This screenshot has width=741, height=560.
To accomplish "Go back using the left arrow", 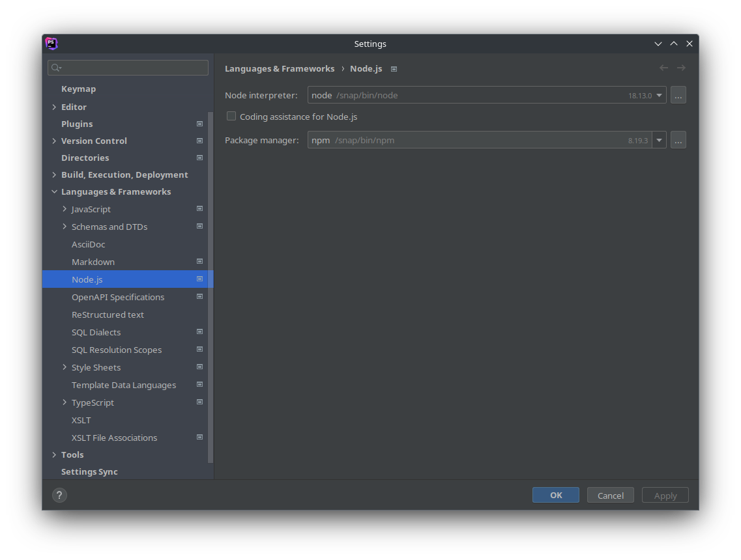I will [x=663, y=68].
